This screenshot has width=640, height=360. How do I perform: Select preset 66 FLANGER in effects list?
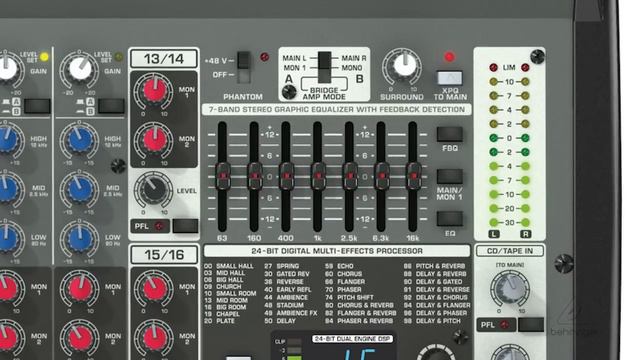pos(345,282)
